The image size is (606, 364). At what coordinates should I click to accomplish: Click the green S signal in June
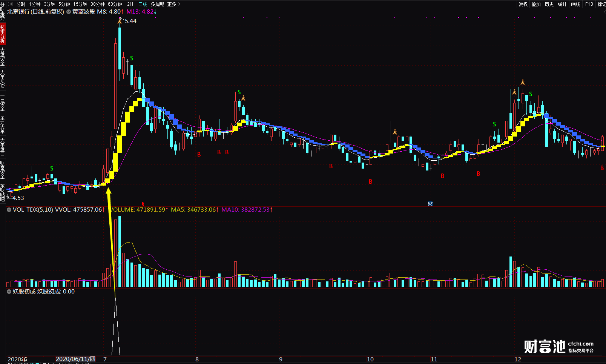click(52, 169)
